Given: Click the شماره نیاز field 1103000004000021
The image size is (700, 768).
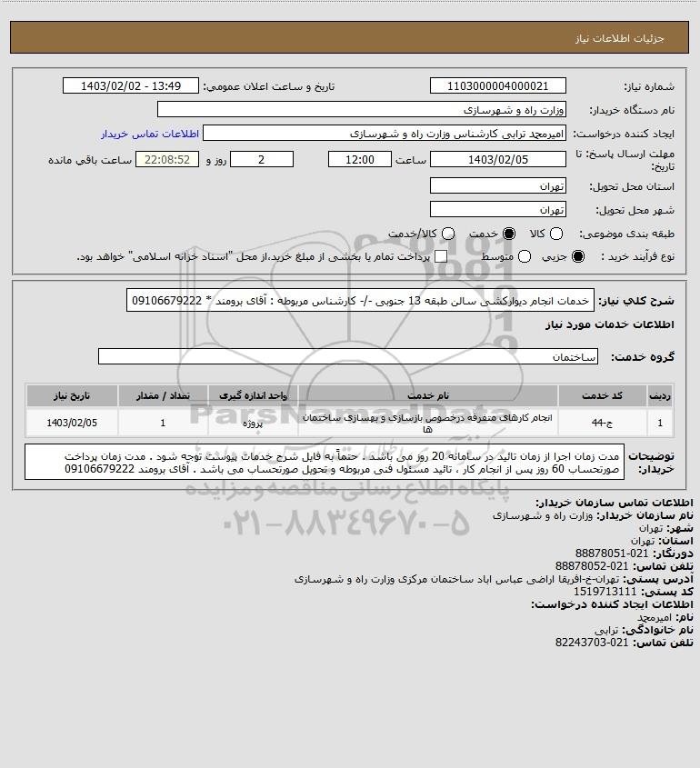Looking at the screenshot, I should [x=497, y=86].
